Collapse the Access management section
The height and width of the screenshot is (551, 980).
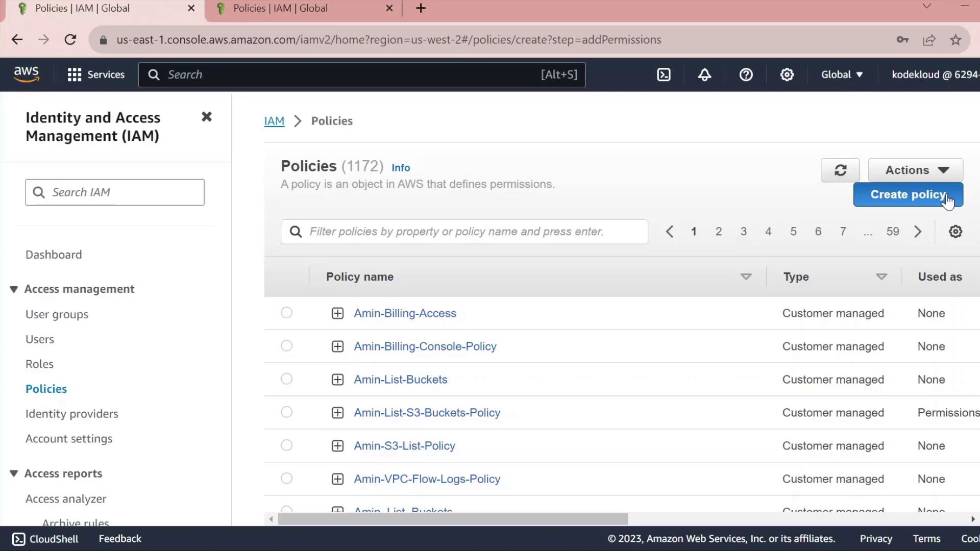pyautogui.click(x=14, y=289)
